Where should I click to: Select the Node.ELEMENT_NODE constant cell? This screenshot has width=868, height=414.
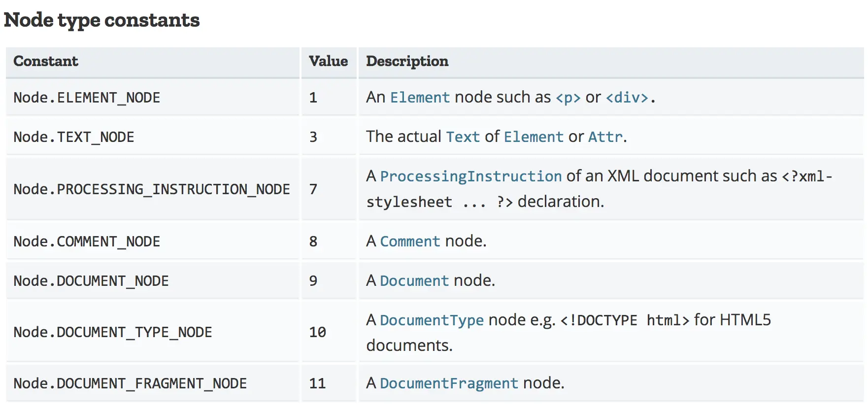coord(87,98)
